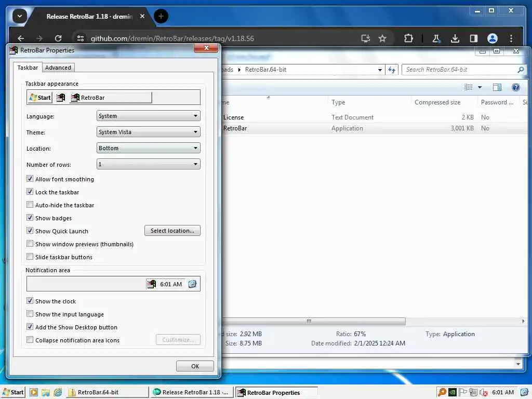This screenshot has height=399, width=532.
Task: Open Explorer help icon
Action: click(516, 87)
